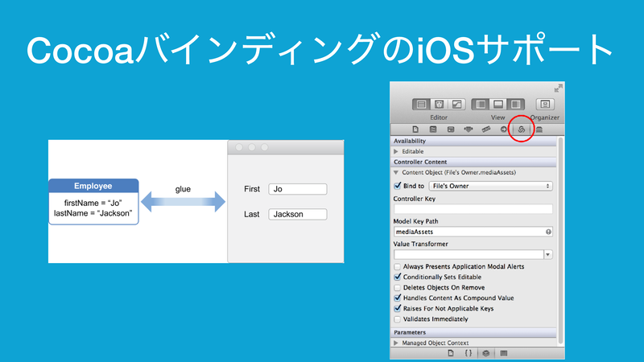Enable Deletes Objects On Remove
Image resolution: width=644 pixels, height=362 pixels.
(x=397, y=287)
